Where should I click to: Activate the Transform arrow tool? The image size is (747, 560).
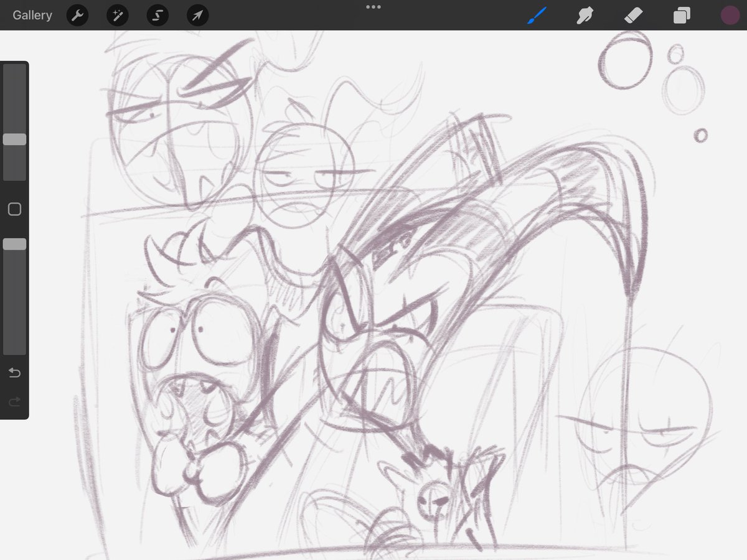(x=197, y=16)
